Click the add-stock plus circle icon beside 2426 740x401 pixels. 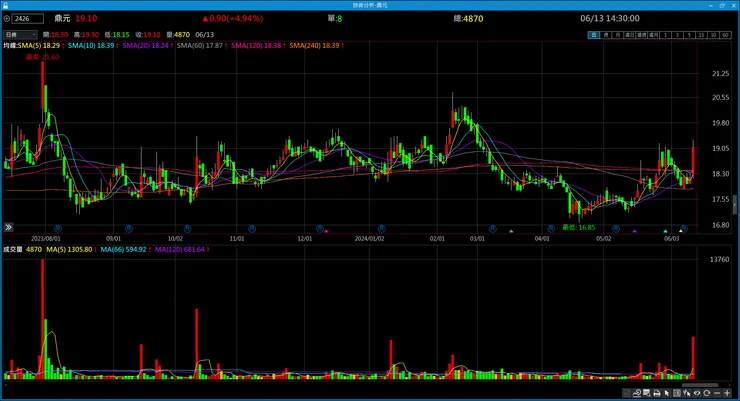[x=7, y=18]
